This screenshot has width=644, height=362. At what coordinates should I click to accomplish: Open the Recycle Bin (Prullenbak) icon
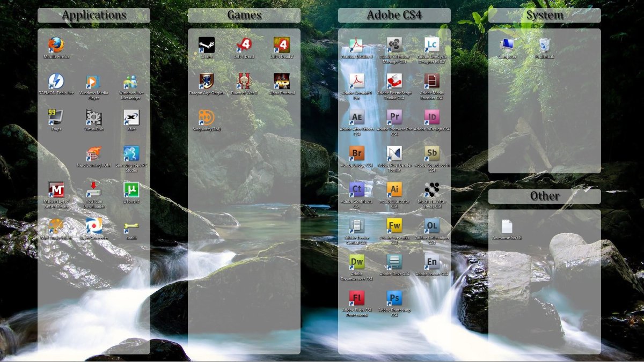click(x=545, y=45)
